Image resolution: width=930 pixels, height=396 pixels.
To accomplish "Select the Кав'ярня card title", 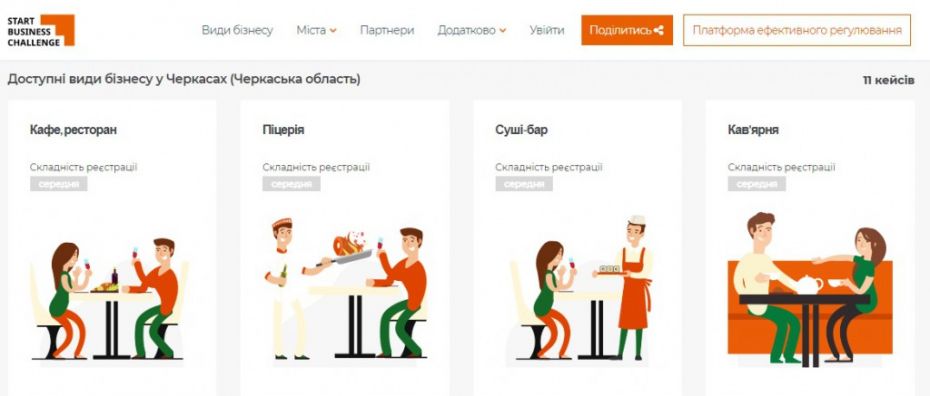I will pyautogui.click(x=753, y=130).
